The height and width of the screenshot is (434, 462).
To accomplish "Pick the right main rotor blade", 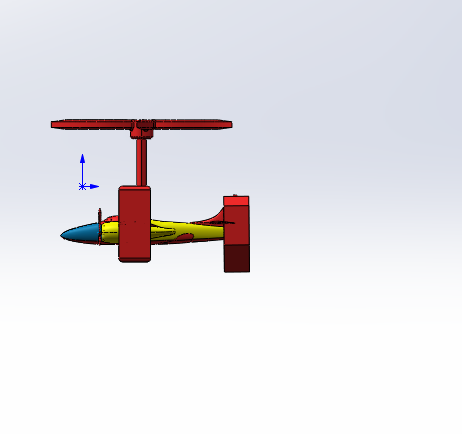I will point(193,124).
